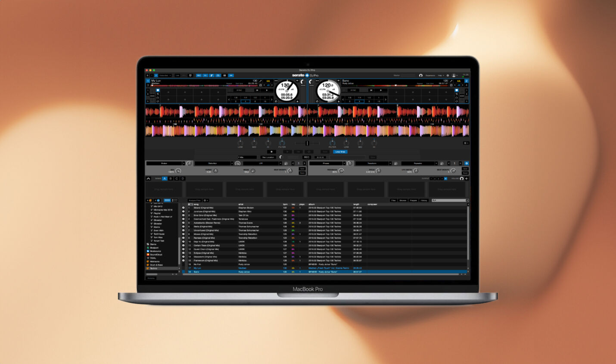Collapse the sampler panel with the chevron
Screen dimensions: 616x364
coord(149,178)
